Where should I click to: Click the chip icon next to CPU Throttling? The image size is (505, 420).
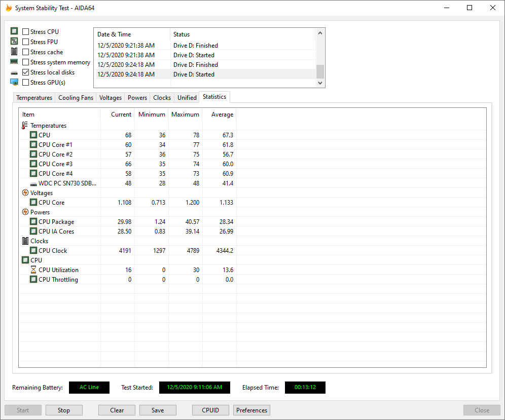[33, 279]
